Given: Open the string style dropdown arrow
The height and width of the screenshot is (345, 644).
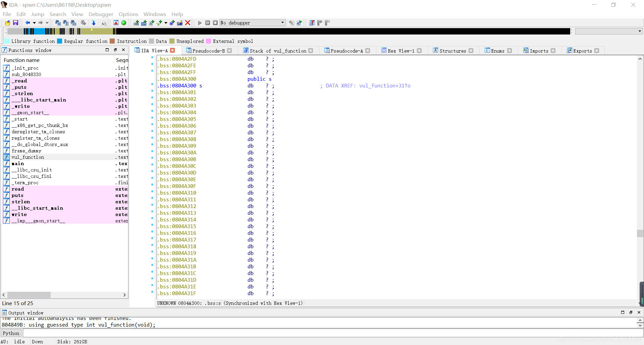Looking at the screenshot, I should (166, 23).
